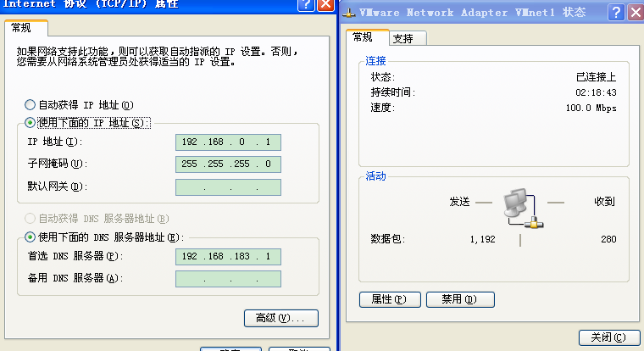
Task: Click the 关闭(C) button in VMnet1 status
Action: (609, 337)
